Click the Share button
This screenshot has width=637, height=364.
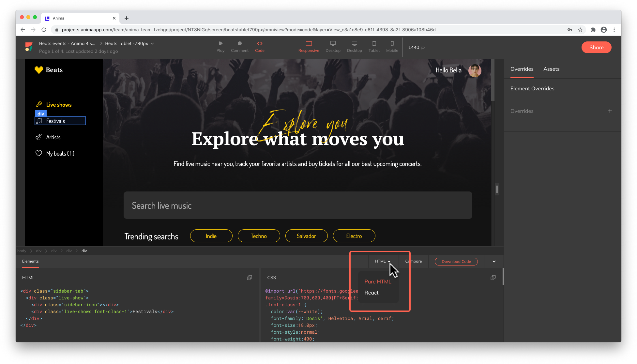pyautogui.click(x=596, y=47)
